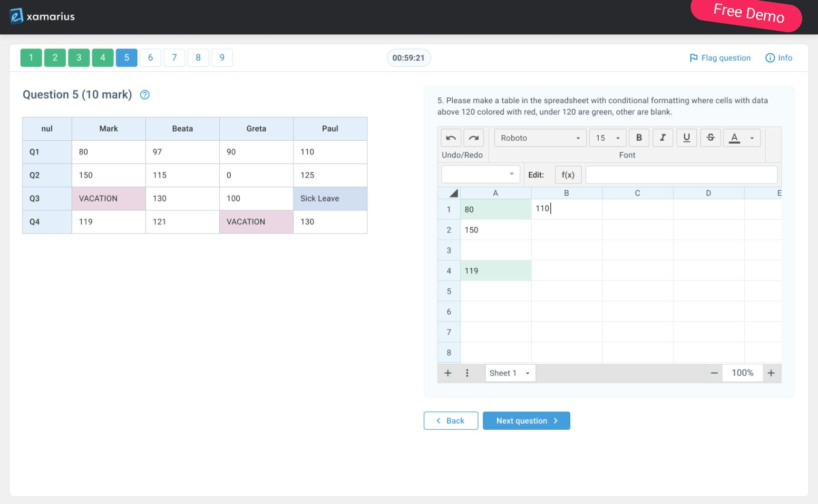This screenshot has width=818, height=504.
Task: Click the Beata column header
Action: (183, 128)
